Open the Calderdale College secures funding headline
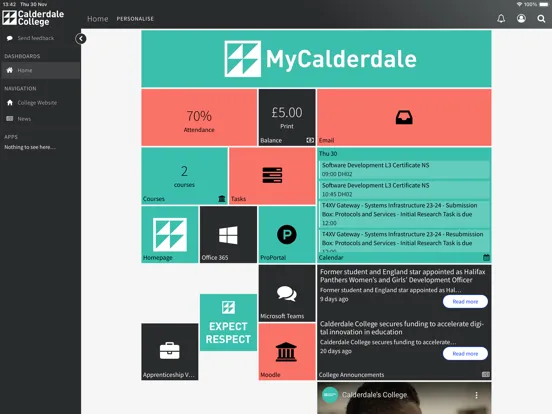Viewport: 552px width, 414px height. pyautogui.click(x=402, y=328)
